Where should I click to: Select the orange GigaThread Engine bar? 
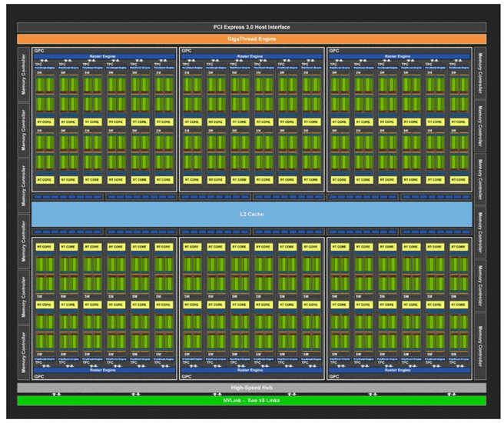[x=252, y=39]
